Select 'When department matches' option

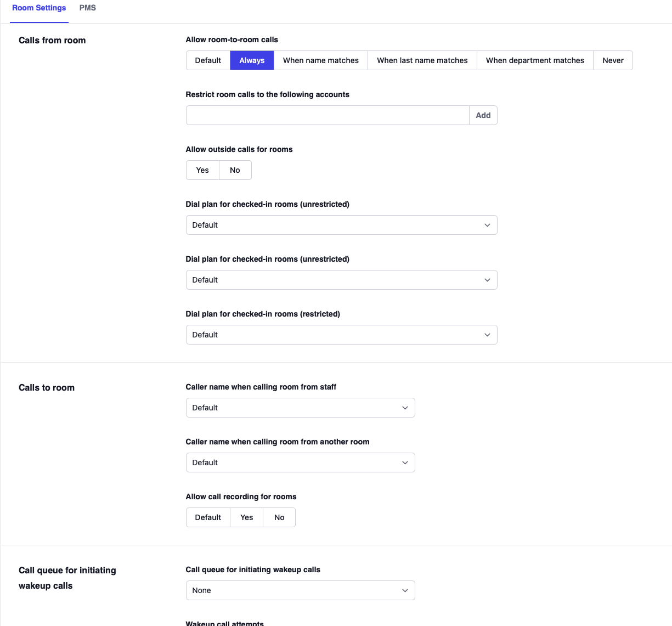coord(535,60)
